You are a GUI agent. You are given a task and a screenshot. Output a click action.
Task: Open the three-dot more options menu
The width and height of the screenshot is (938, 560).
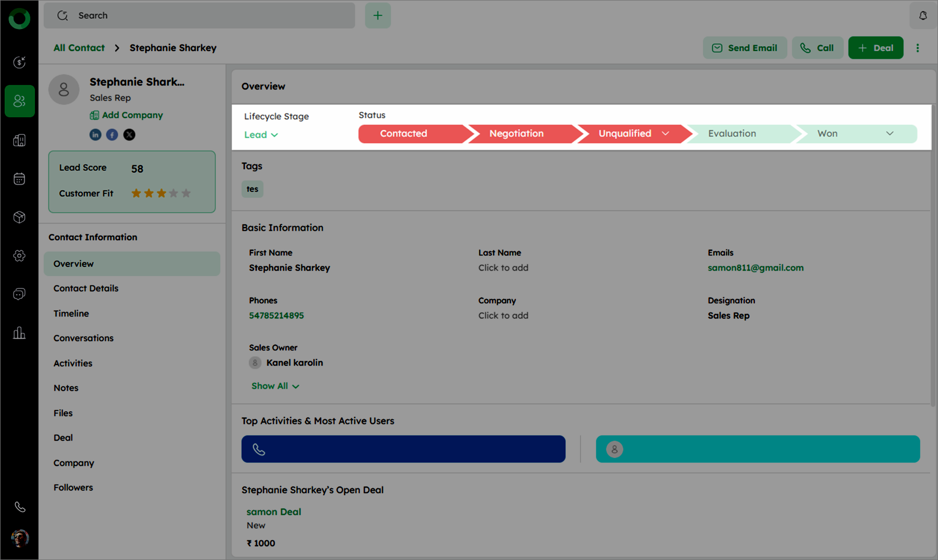(918, 48)
